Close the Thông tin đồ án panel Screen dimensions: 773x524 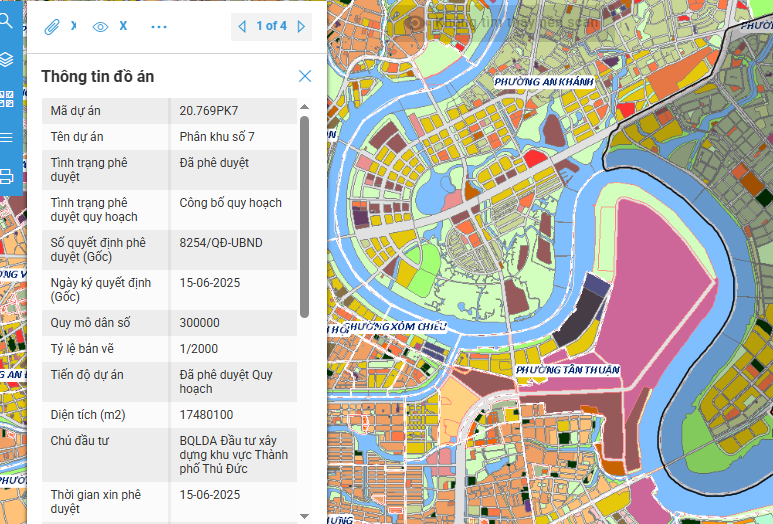pyautogui.click(x=305, y=76)
